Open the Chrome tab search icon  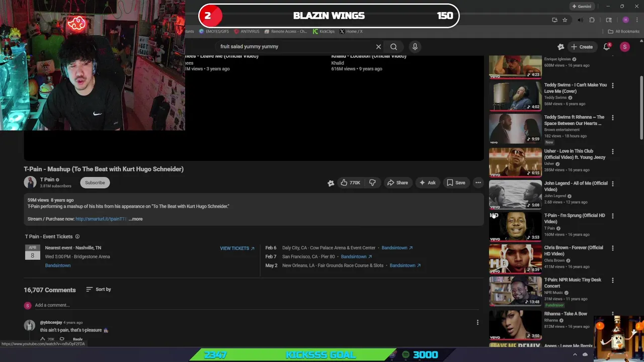click(609, 20)
